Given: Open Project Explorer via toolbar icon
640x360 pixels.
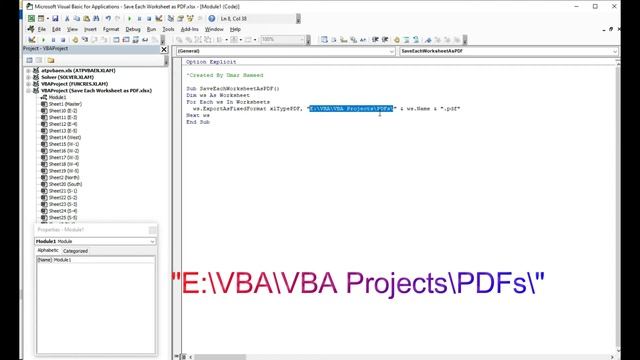Looking at the screenshot, I should [x=171, y=18].
